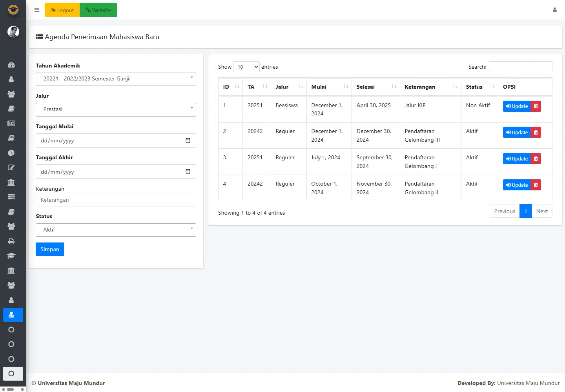Click the graduation cap sidebar icon

tap(11, 256)
